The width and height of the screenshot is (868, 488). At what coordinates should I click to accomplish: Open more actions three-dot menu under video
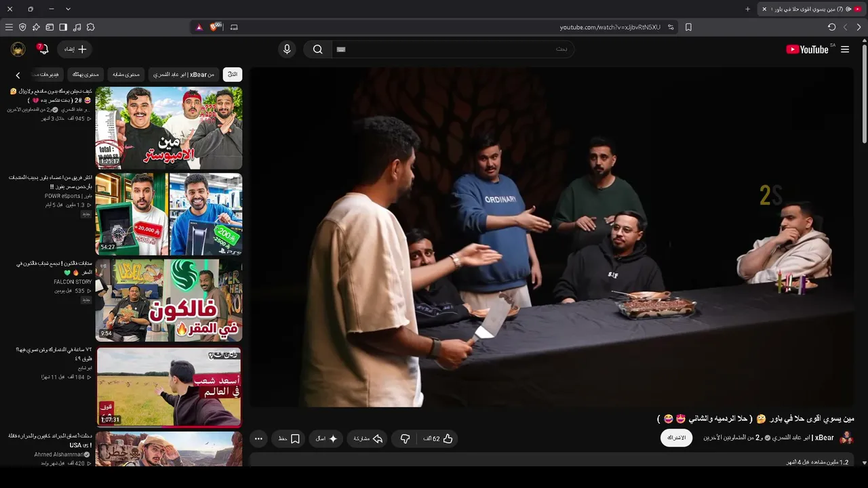coord(258,439)
